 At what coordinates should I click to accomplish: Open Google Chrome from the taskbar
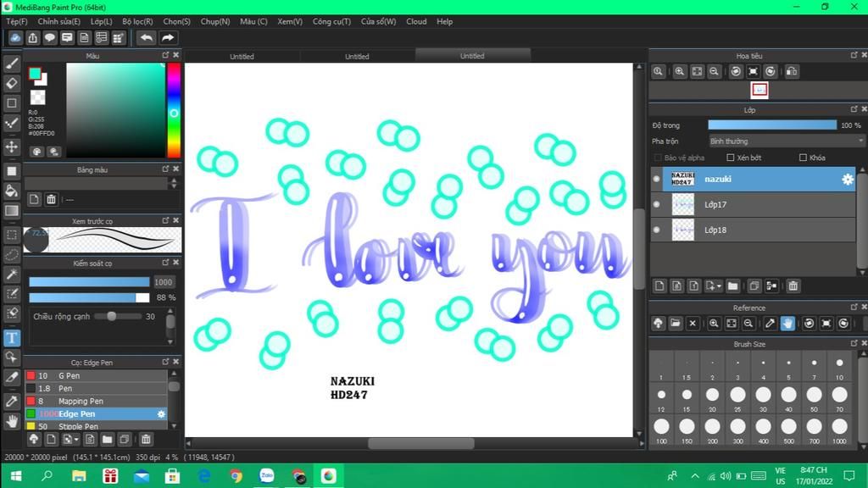point(236,476)
